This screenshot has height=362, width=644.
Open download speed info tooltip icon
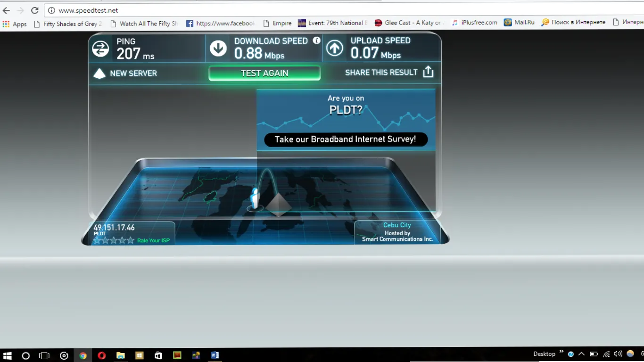tap(317, 41)
